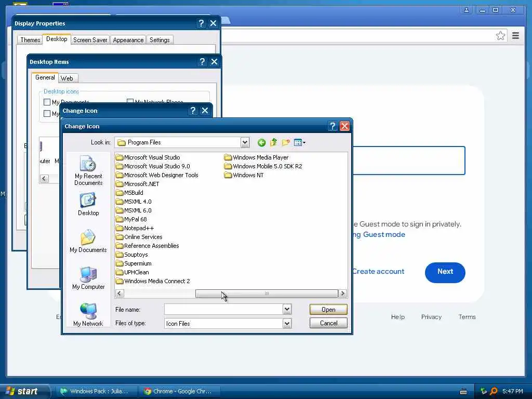The image size is (532, 399).
Task: Switch to Themes tab in Display Properties
Action: 30,40
